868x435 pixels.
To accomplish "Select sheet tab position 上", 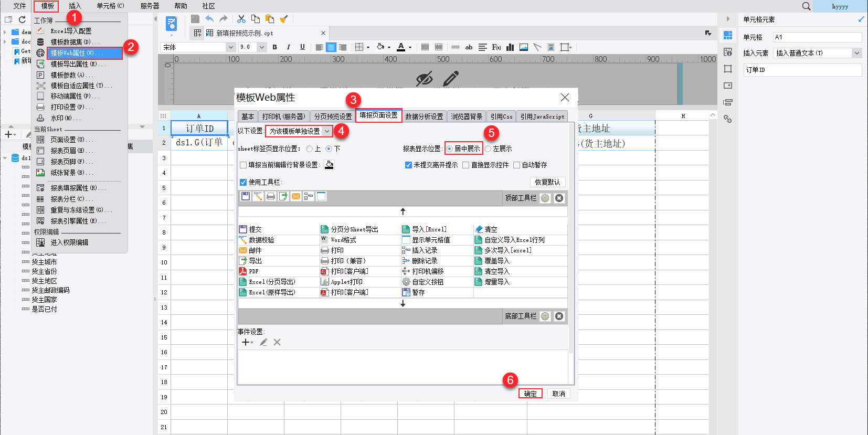I will pyautogui.click(x=310, y=149).
